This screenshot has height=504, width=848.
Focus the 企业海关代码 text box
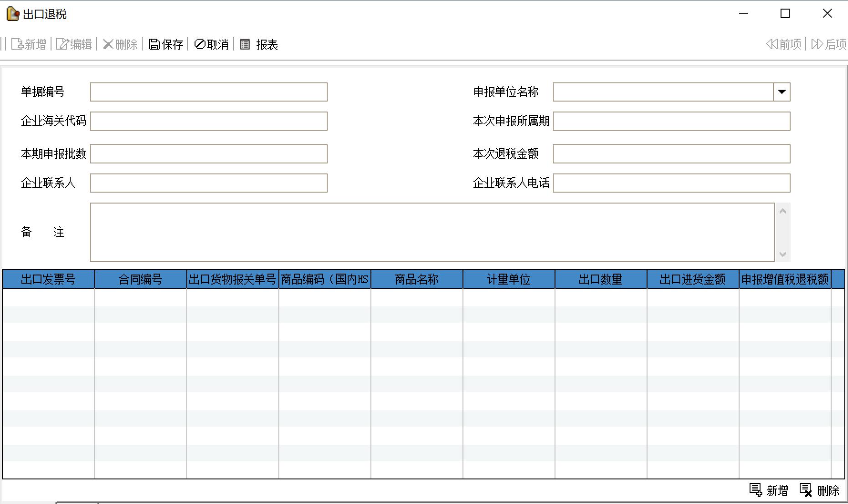click(209, 121)
